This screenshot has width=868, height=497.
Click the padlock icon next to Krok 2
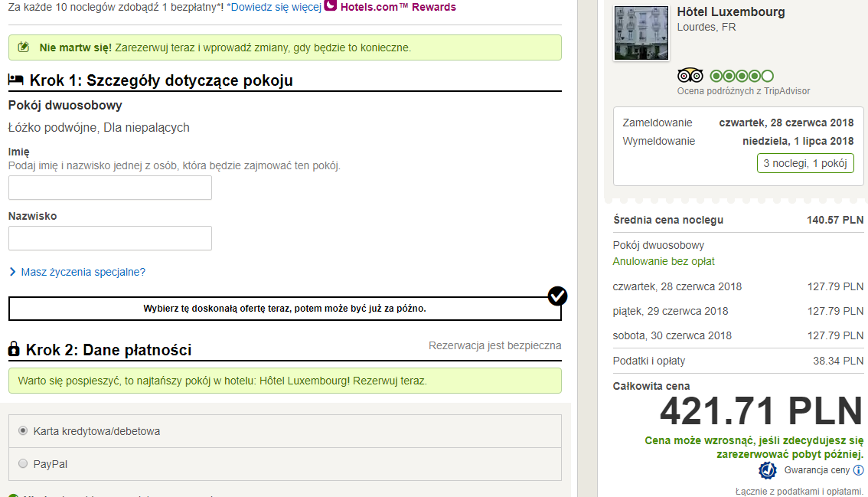(14, 349)
